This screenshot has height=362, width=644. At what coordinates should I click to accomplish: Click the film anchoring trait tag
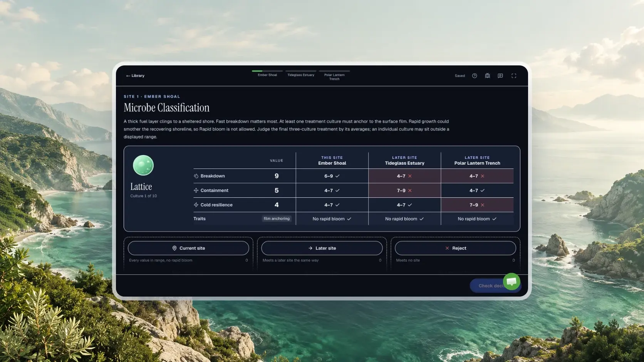277,219
